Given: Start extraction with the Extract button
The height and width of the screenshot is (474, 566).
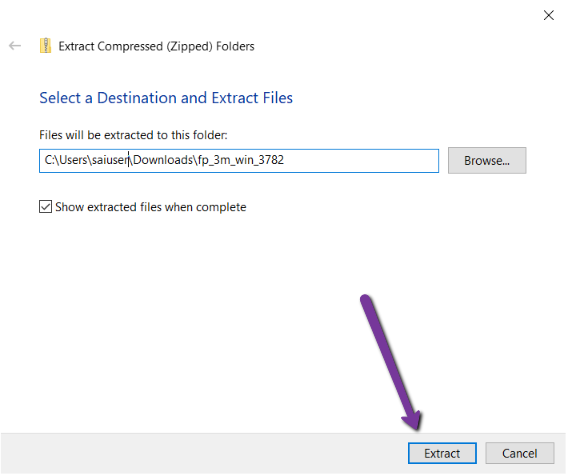Looking at the screenshot, I should point(442,453).
